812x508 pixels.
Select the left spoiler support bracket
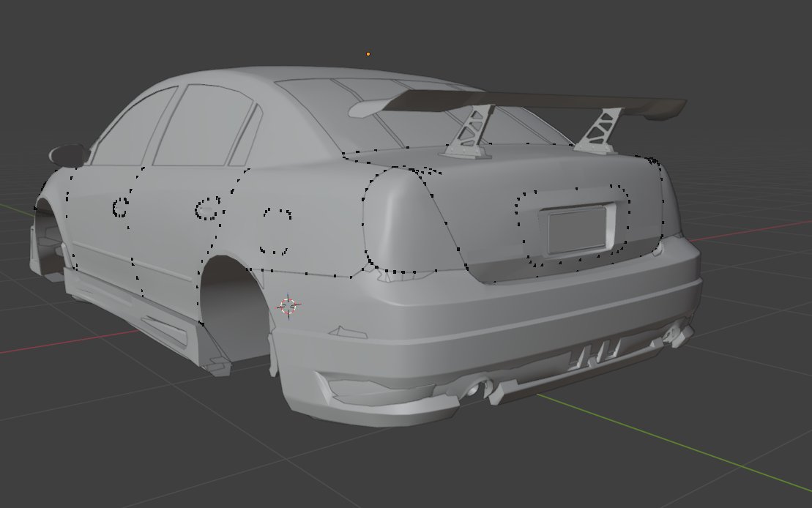tap(469, 130)
